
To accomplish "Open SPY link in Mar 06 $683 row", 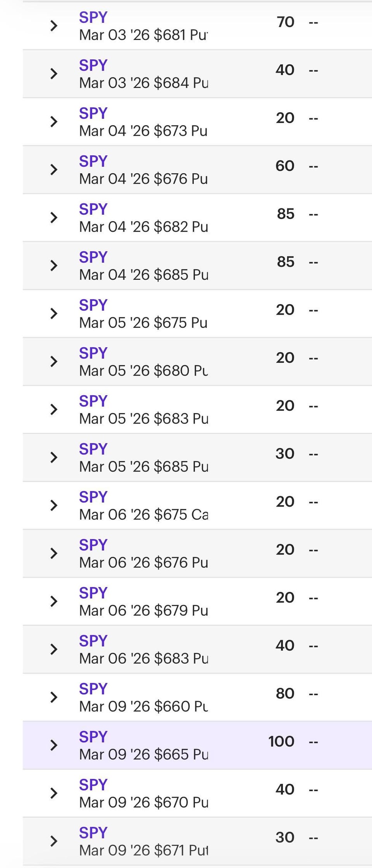I will pyautogui.click(x=93, y=641).
